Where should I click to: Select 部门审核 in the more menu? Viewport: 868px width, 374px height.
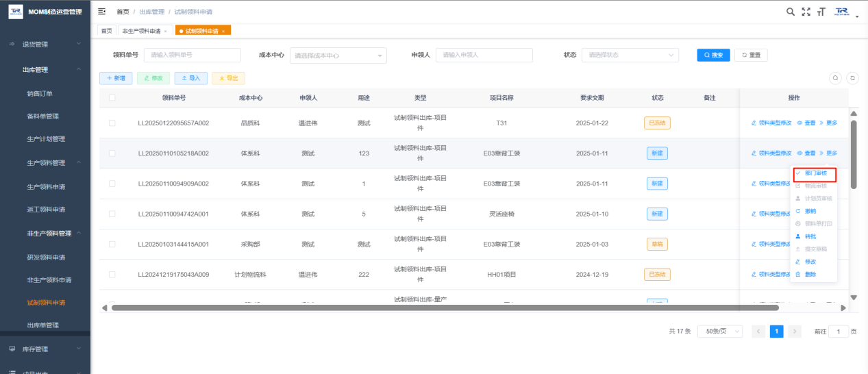point(815,173)
